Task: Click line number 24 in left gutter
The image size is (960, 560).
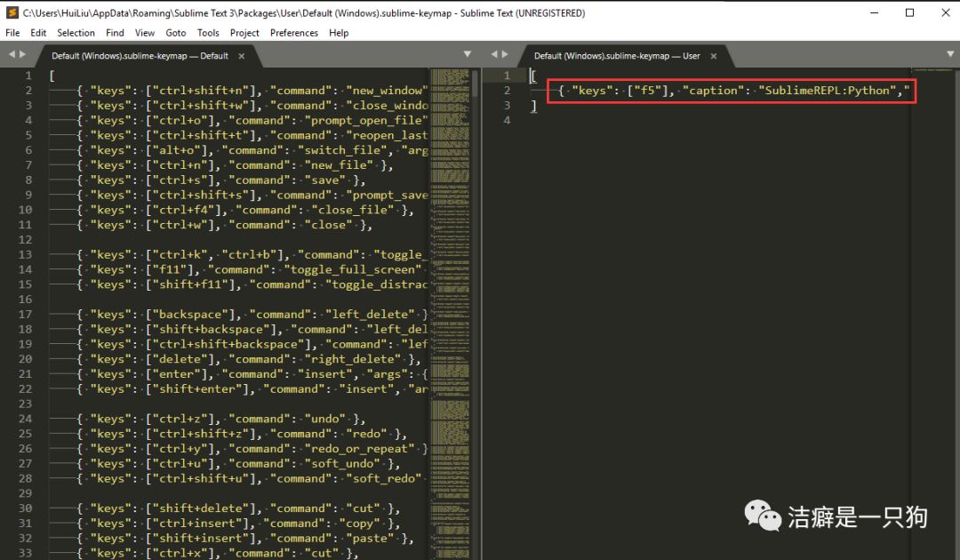Action: tap(25, 419)
